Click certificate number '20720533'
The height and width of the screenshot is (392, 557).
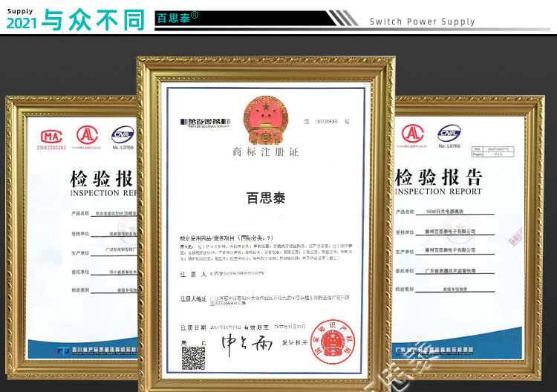pyautogui.click(x=327, y=122)
